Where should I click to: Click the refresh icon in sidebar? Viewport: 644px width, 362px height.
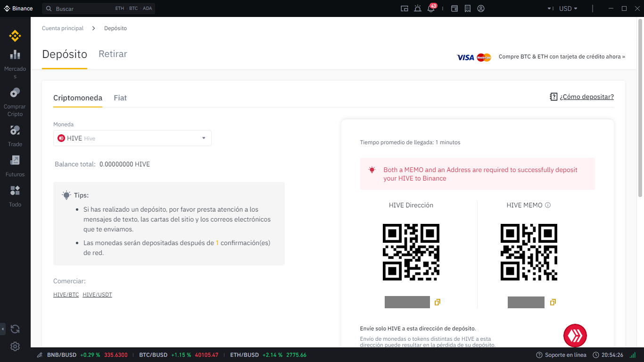[x=15, y=329]
